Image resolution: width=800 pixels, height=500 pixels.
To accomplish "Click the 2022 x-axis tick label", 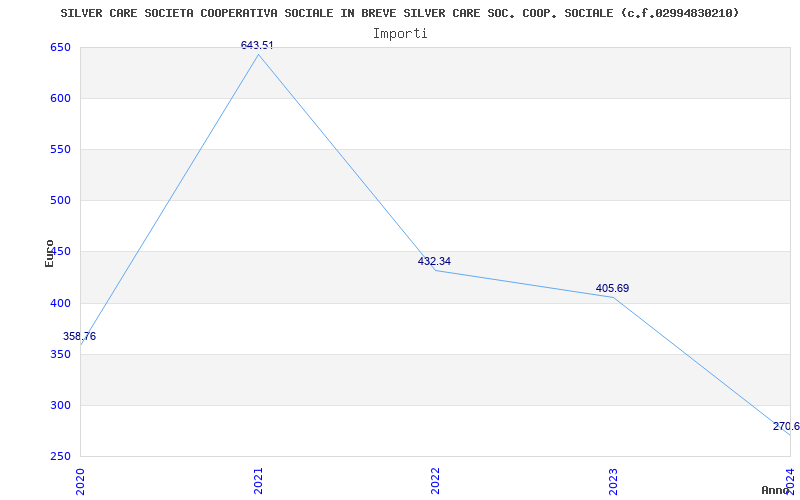I will 435,481.
